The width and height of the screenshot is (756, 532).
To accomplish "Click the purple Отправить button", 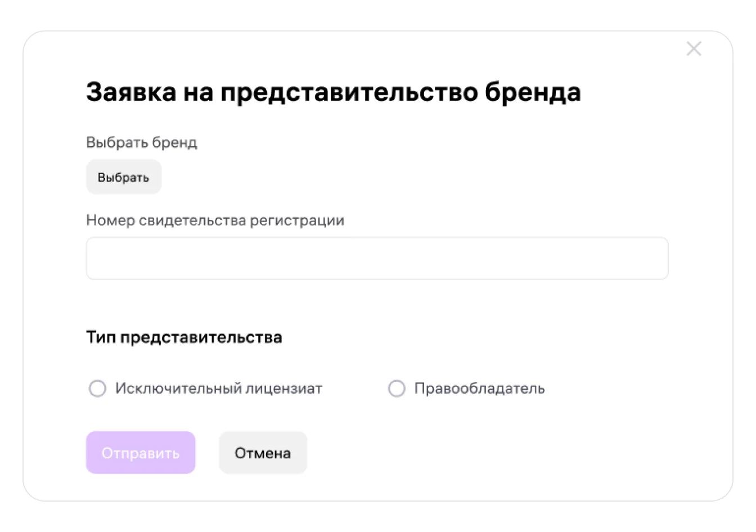I will (x=141, y=453).
